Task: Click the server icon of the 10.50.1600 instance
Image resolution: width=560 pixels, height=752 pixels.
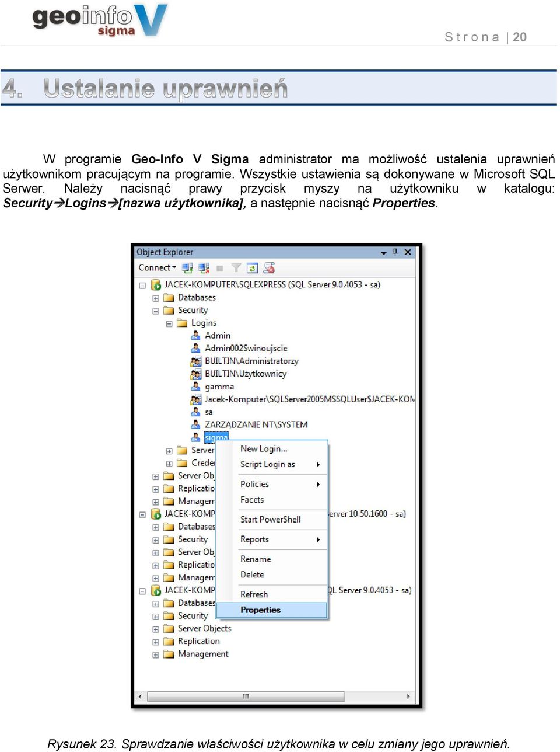Action: 156,514
